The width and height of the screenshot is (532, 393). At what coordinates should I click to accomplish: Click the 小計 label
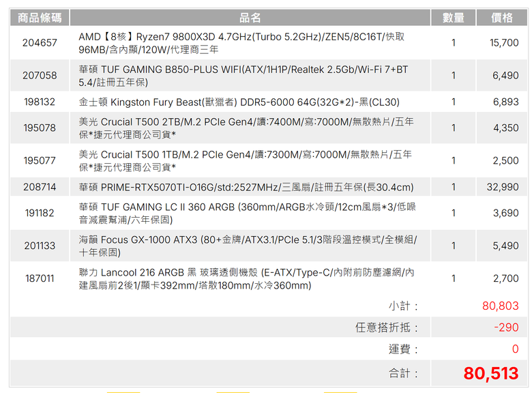403,306
